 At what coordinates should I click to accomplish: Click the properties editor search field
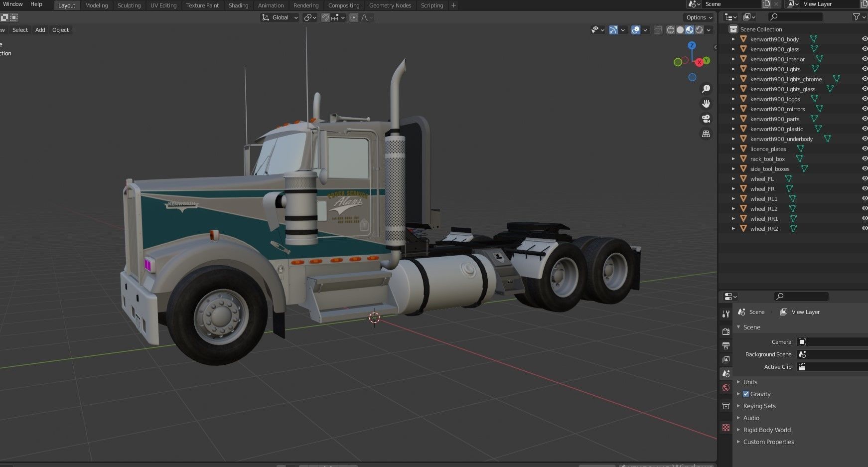tap(801, 297)
